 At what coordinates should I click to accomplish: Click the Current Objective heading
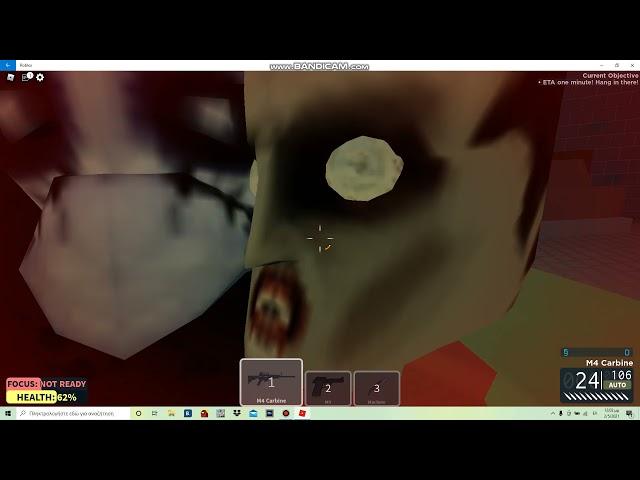[x=610, y=76]
